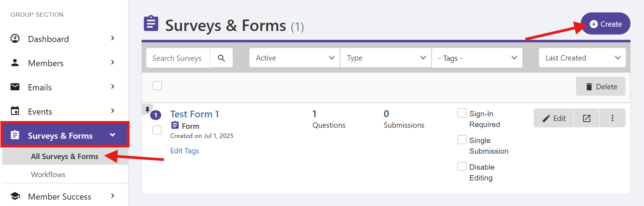Click the Create button
Screen dimensions: 644x206
click(606, 24)
